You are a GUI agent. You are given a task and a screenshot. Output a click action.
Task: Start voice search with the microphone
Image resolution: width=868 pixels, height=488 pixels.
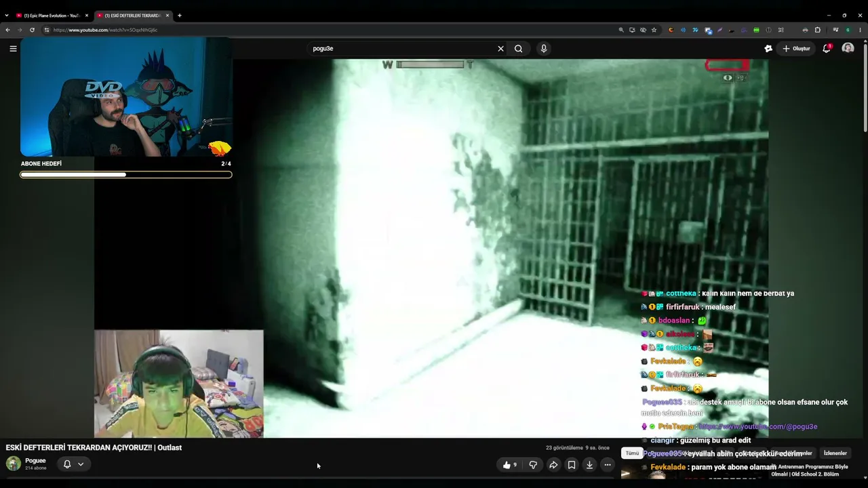tap(543, 49)
